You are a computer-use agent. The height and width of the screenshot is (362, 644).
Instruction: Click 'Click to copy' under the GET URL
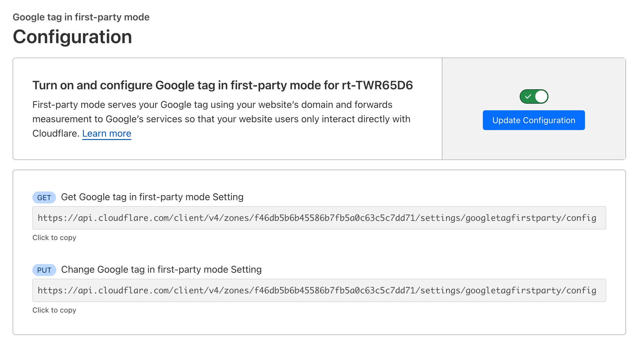(54, 237)
